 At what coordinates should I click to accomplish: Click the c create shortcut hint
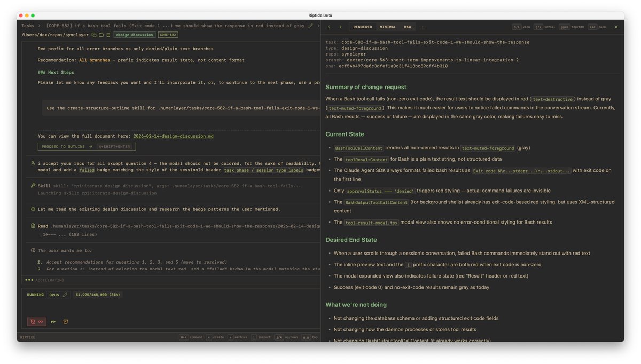[215, 337]
